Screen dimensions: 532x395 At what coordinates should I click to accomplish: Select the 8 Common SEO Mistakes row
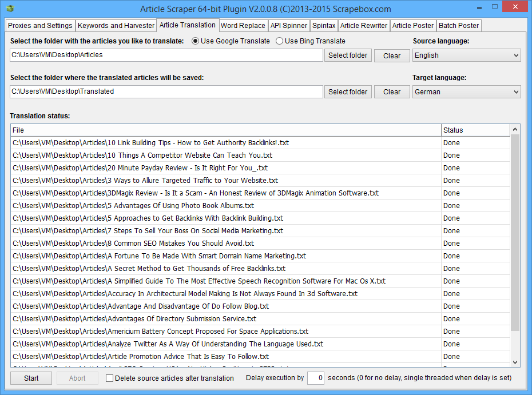(x=226, y=244)
